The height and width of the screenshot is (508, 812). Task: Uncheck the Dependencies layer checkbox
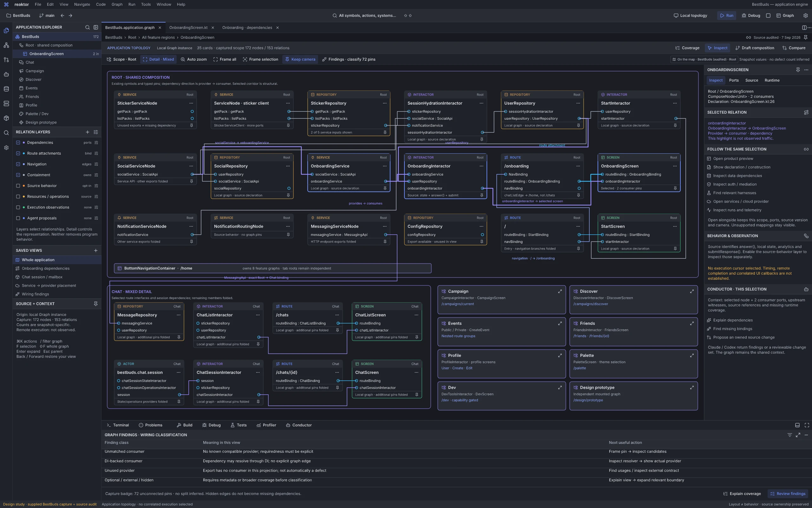click(x=18, y=143)
